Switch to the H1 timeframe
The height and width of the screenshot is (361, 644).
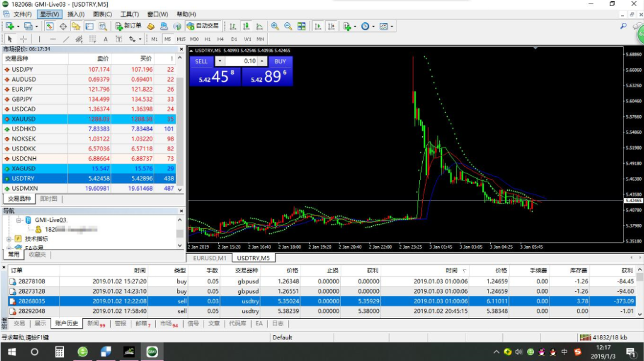(208, 39)
